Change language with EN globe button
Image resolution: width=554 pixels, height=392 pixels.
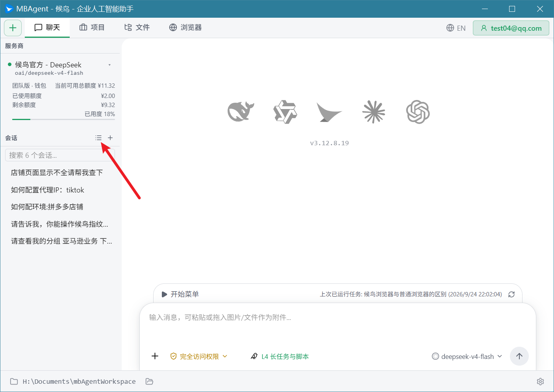(456, 28)
